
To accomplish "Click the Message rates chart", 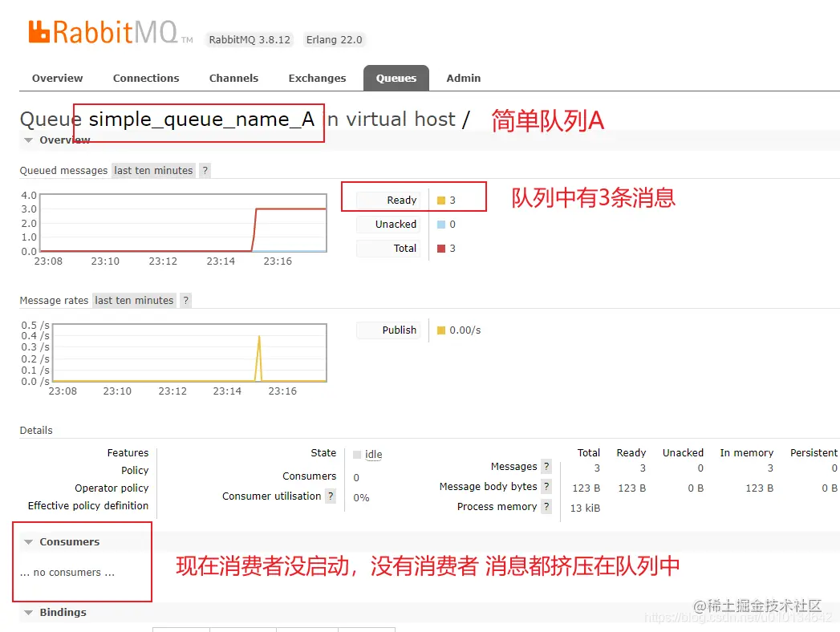I will point(189,353).
